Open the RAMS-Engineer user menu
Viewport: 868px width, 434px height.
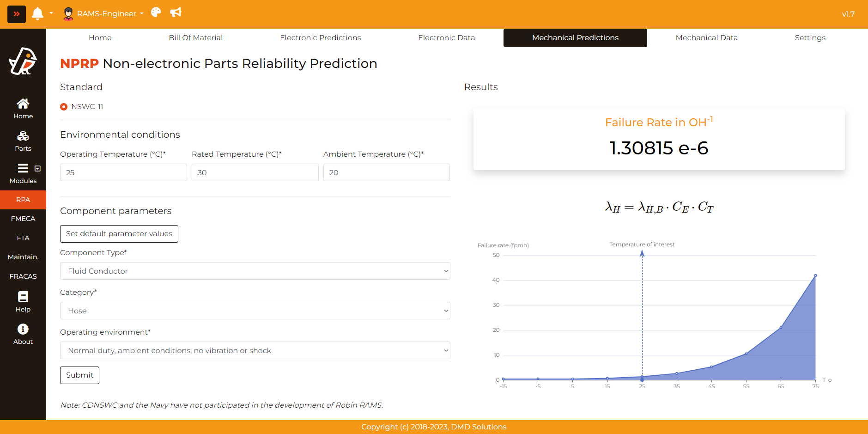click(x=103, y=14)
